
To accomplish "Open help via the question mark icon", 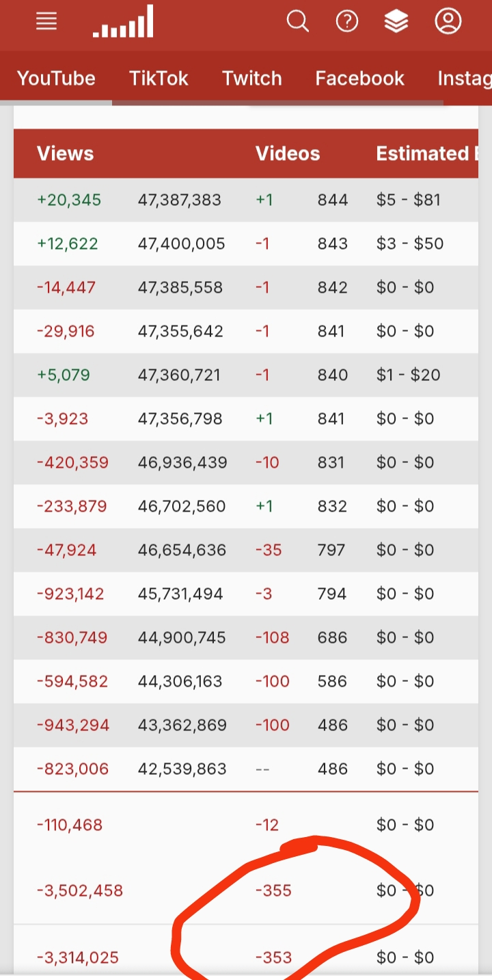I will coord(347,22).
